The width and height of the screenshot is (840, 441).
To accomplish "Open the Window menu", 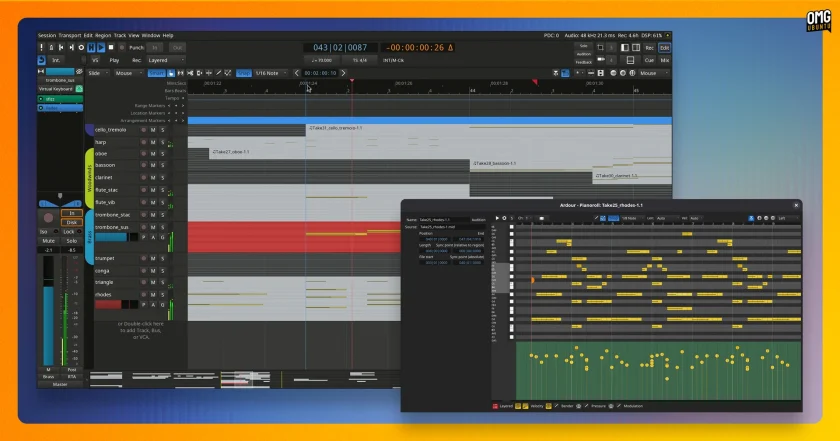I will [151, 35].
